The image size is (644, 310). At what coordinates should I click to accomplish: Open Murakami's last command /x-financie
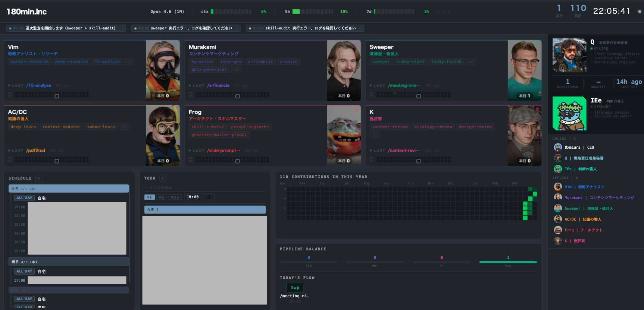coord(218,86)
